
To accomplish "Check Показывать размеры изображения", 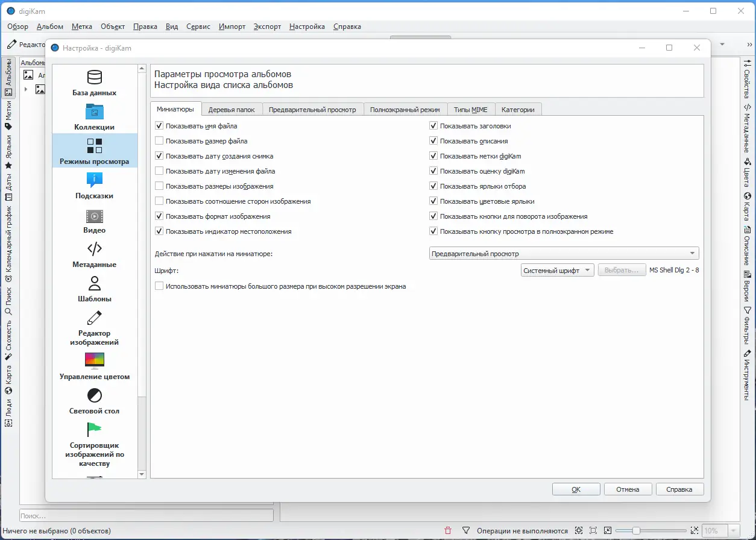I will click(x=159, y=186).
